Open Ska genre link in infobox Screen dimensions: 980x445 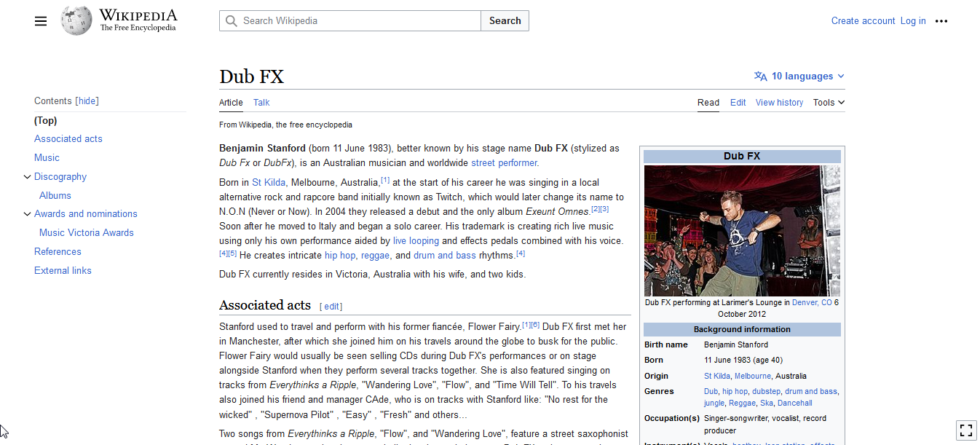(x=766, y=403)
